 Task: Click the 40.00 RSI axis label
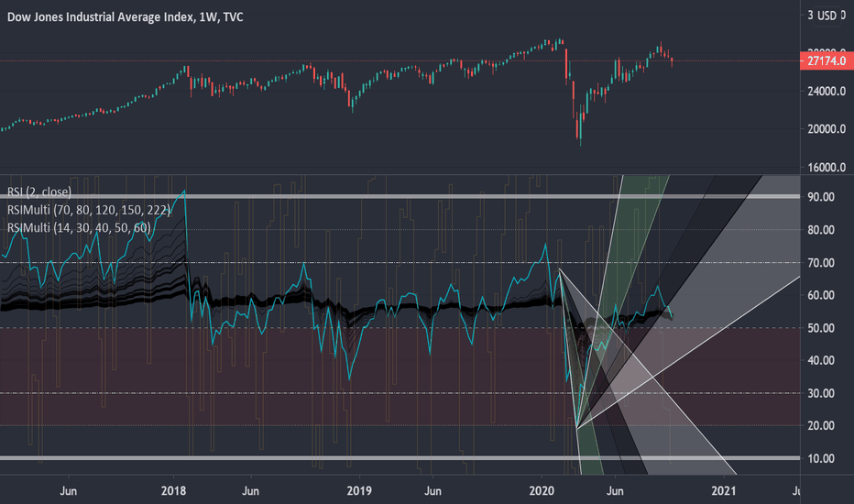tap(821, 360)
